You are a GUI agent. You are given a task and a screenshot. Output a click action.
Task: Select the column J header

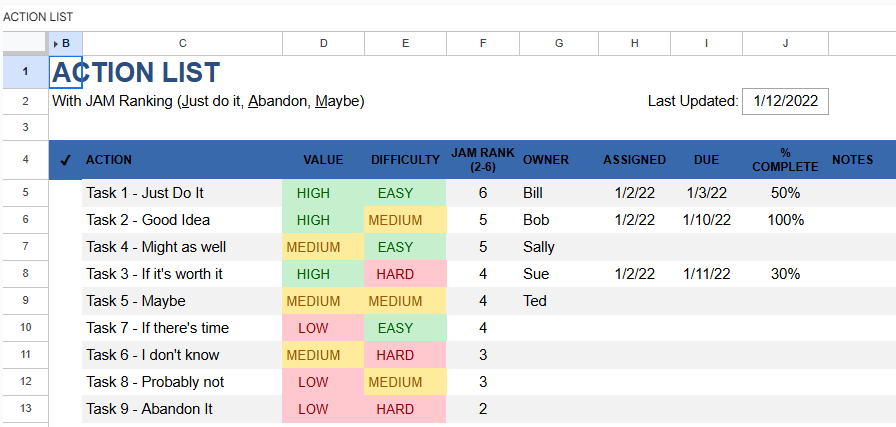coord(785,43)
